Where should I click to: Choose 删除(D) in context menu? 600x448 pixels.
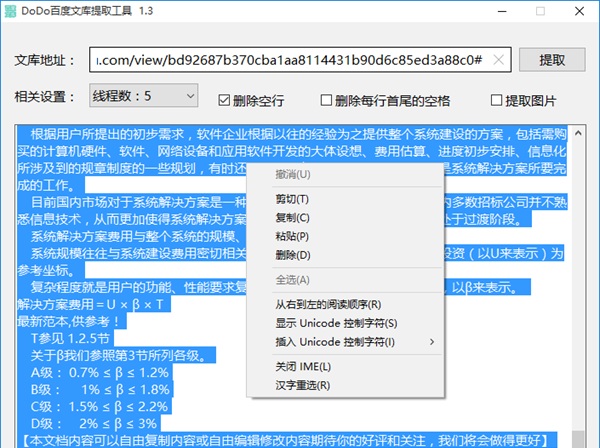point(293,255)
